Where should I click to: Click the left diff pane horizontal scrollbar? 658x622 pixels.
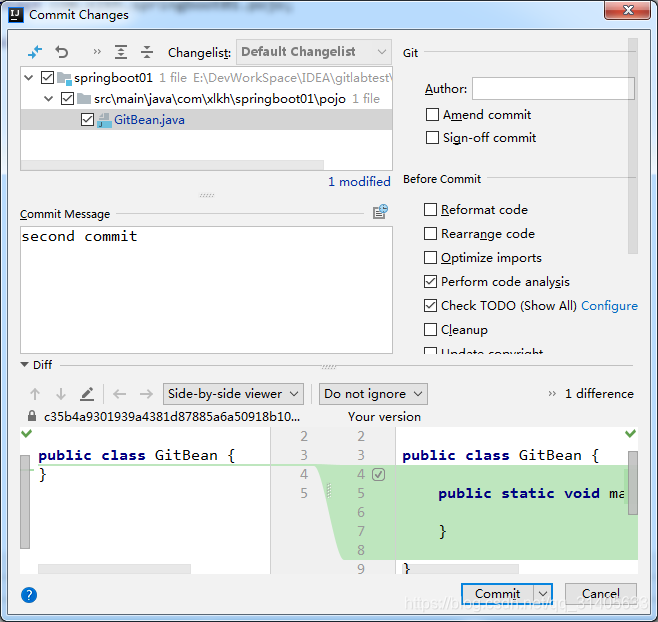click(114, 569)
